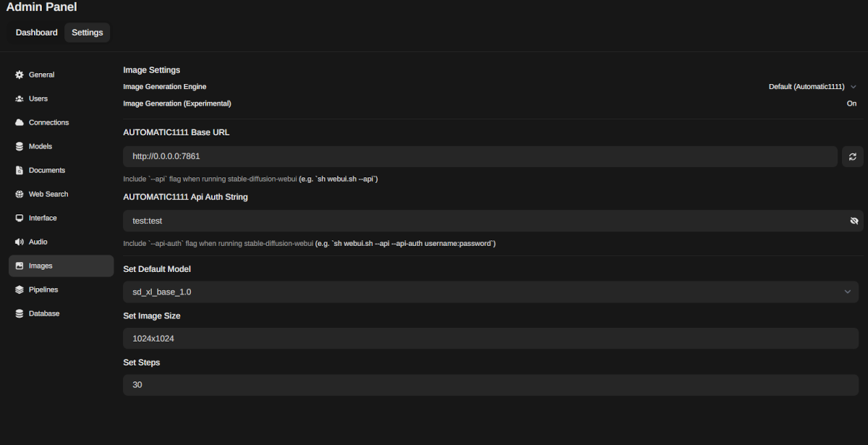Click the Documents file icon

(x=20, y=170)
